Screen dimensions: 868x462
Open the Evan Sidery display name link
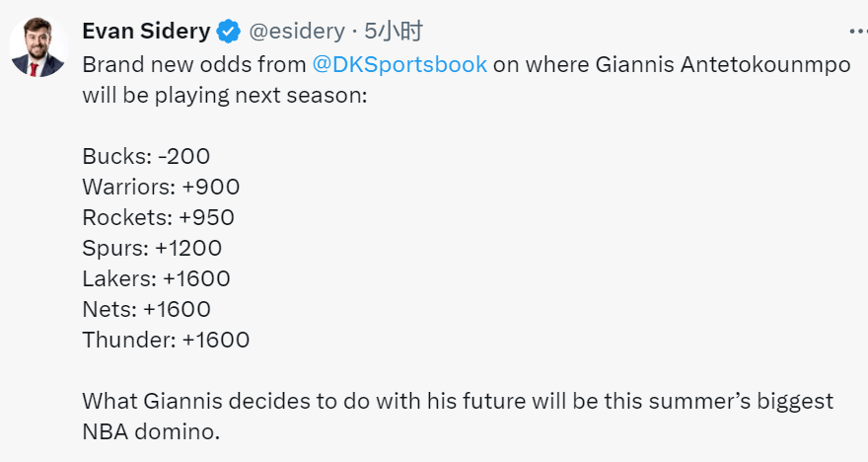(x=146, y=31)
